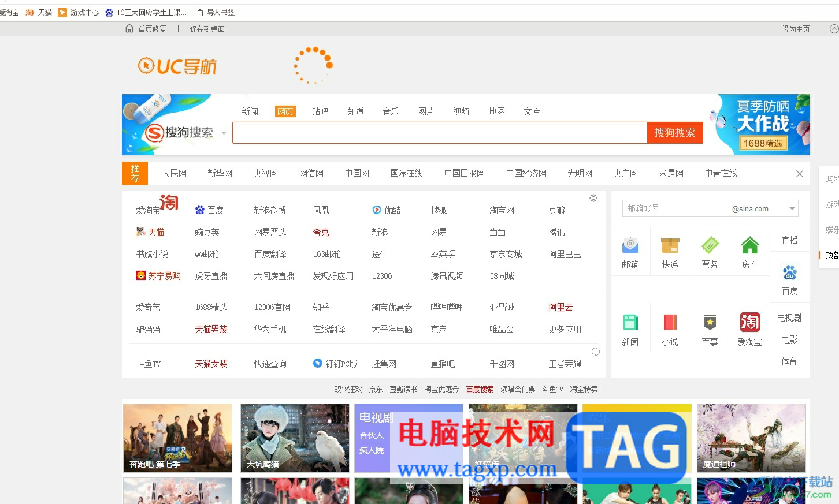Click the 导入书签 bookmark import icon

[198, 12]
